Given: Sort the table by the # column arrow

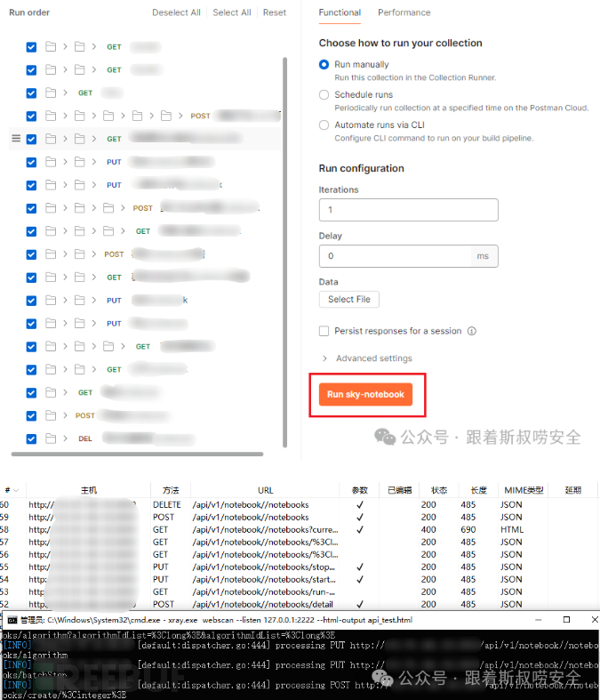Looking at the screenshot, I should (15, 490).
